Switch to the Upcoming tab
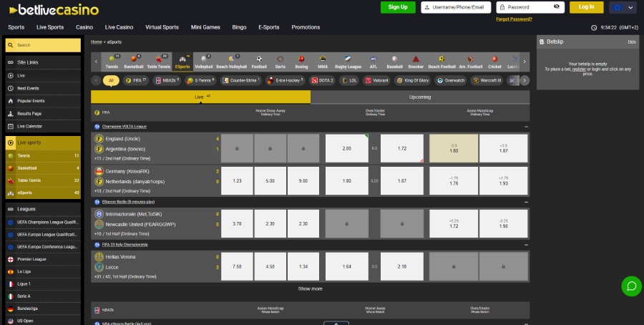This screenshot has width=644, height=325. pos(420,97)
